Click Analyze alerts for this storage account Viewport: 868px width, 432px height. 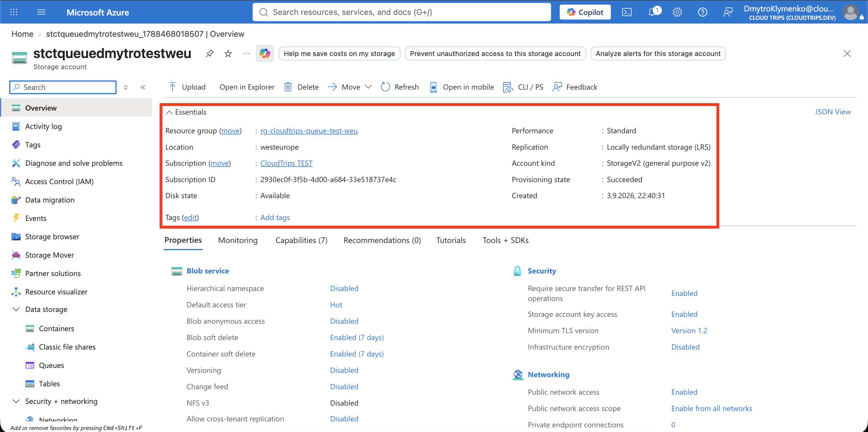(658, 54)
